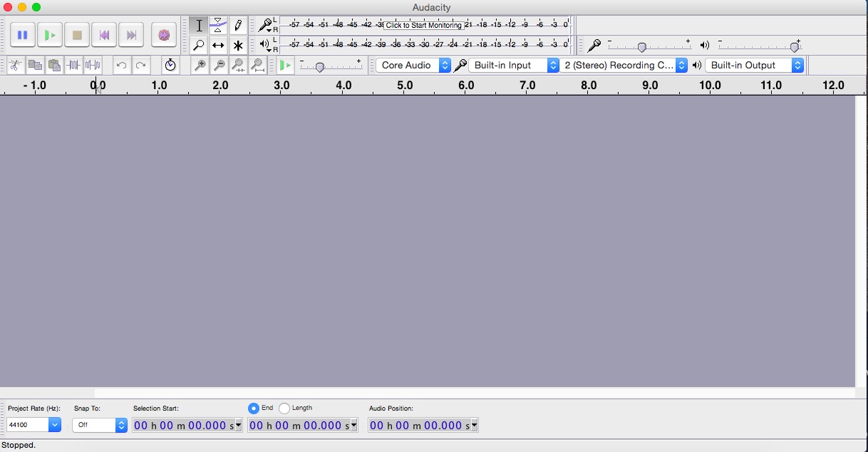Click the Copy edit icon
This screenshot has width=868, height=452.
34,65
